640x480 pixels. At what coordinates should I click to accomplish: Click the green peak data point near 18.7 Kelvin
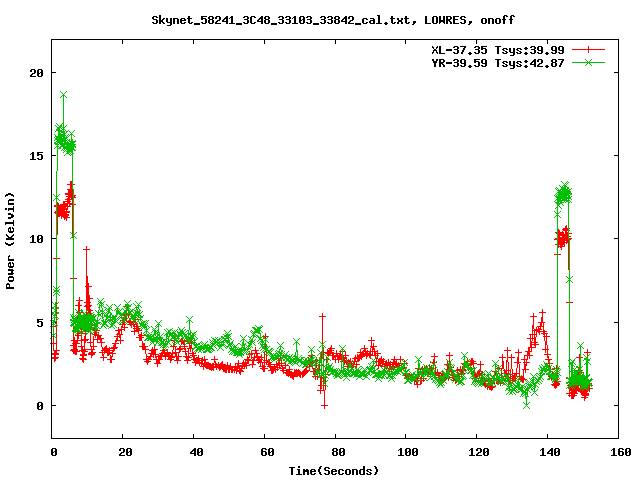pos(63,95)
